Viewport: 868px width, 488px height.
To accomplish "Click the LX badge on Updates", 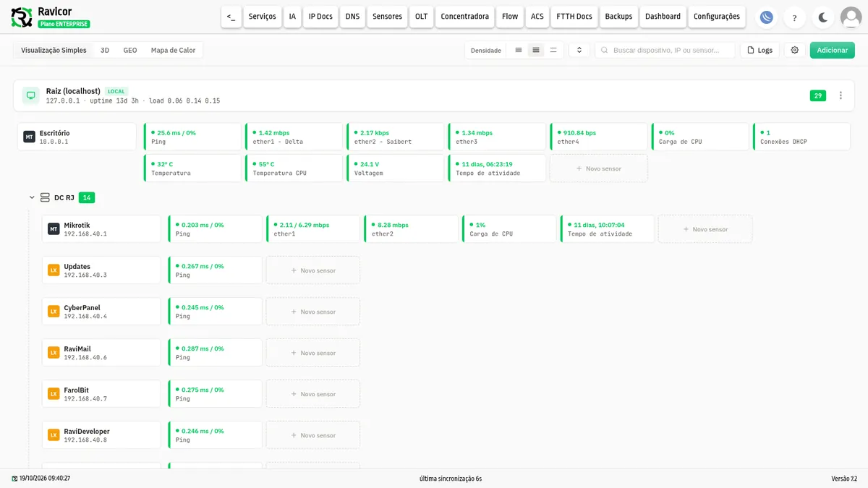I will click(x=54, y=270).
